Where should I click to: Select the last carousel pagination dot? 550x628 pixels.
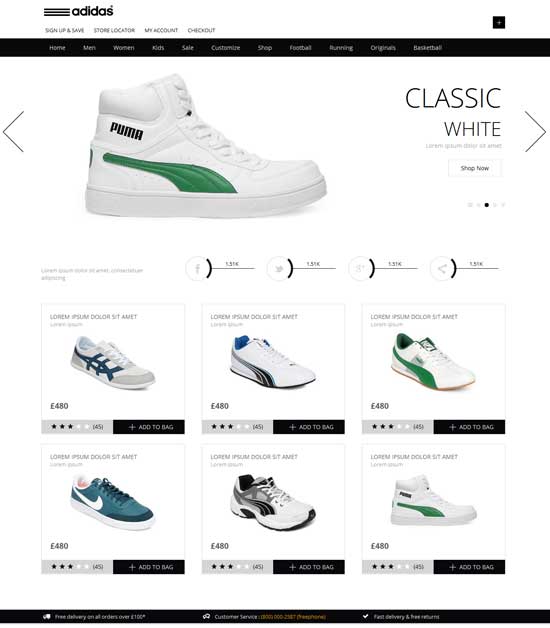503,205
